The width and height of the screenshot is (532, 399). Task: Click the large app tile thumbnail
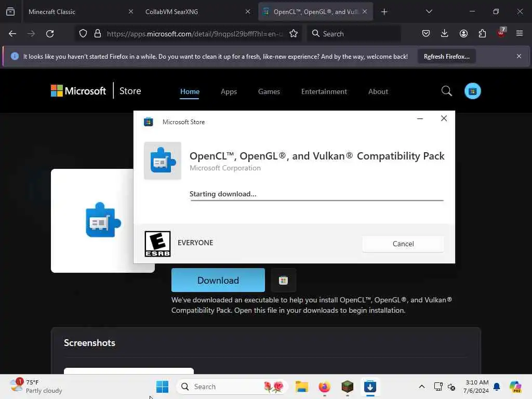(92, 220)
